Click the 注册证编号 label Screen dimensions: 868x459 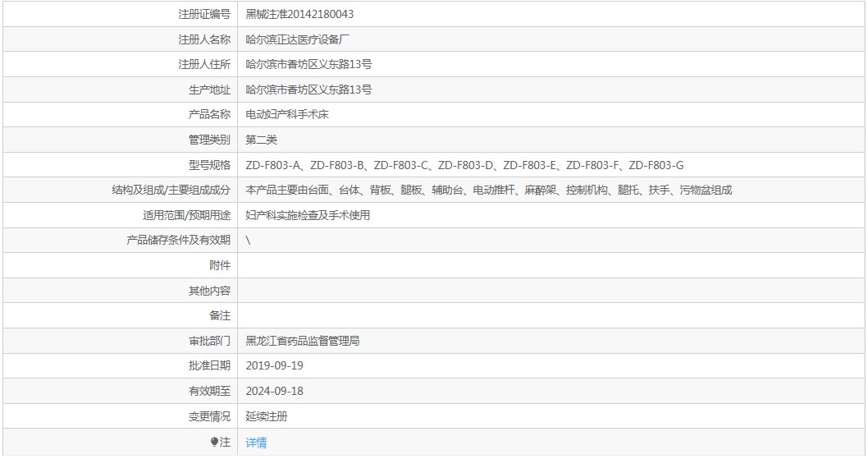(204, 15)
